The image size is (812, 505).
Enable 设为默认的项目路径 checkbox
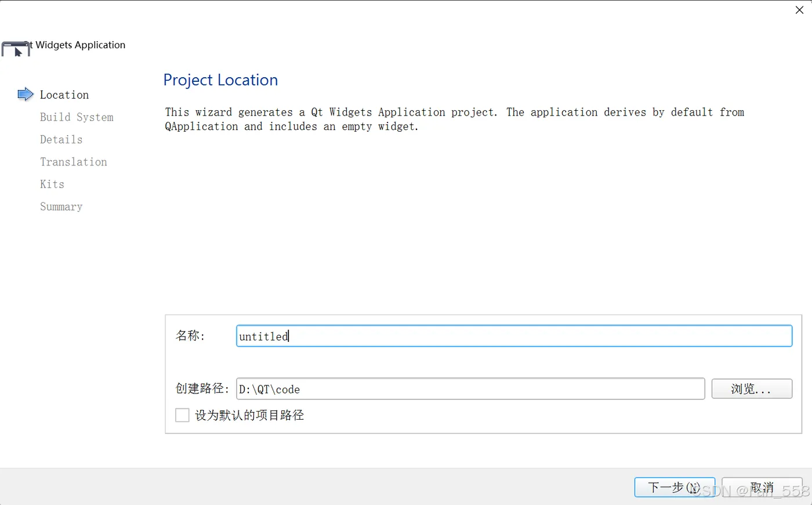(x=182, y=415)
